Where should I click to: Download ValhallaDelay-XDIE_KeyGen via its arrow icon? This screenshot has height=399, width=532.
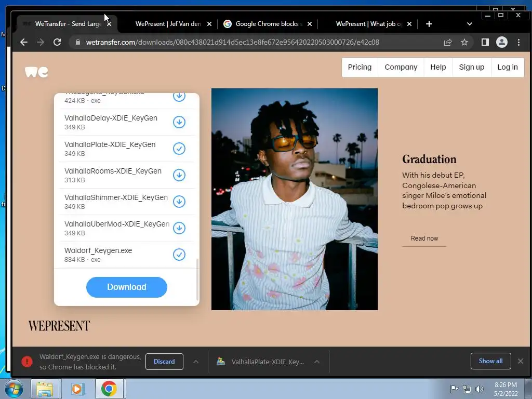coord(179,122)
